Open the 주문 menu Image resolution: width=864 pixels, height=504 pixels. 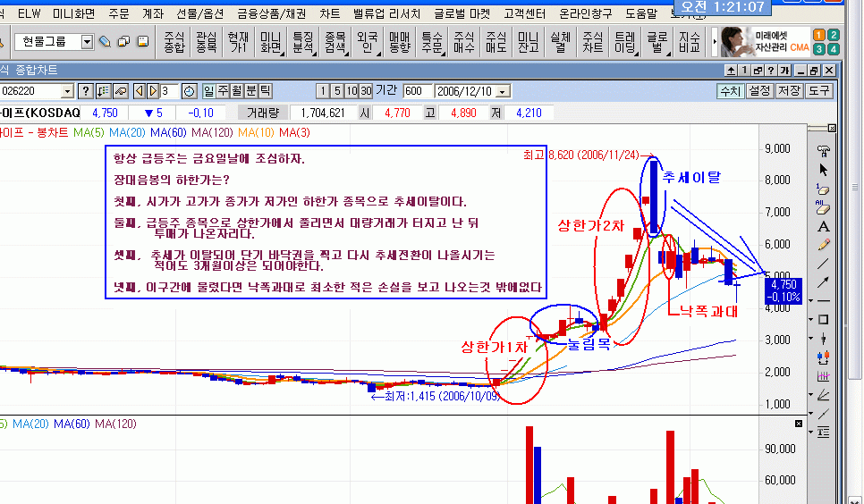[x=119, y=13]
